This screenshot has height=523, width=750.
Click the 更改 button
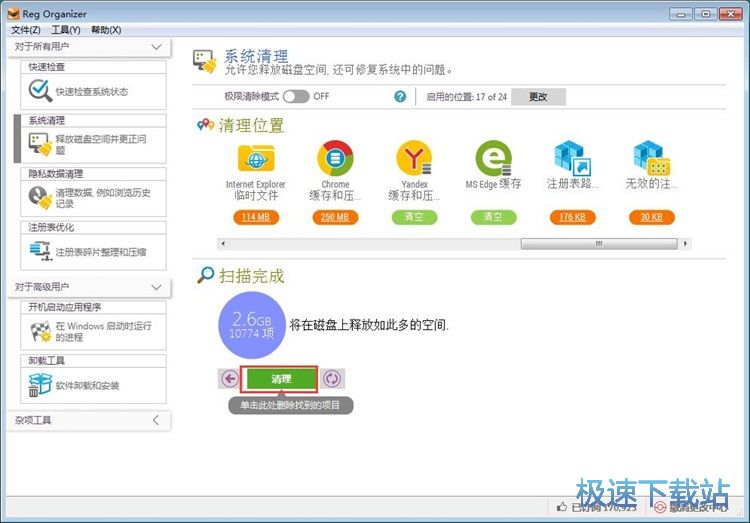click(x=538, y=97)
